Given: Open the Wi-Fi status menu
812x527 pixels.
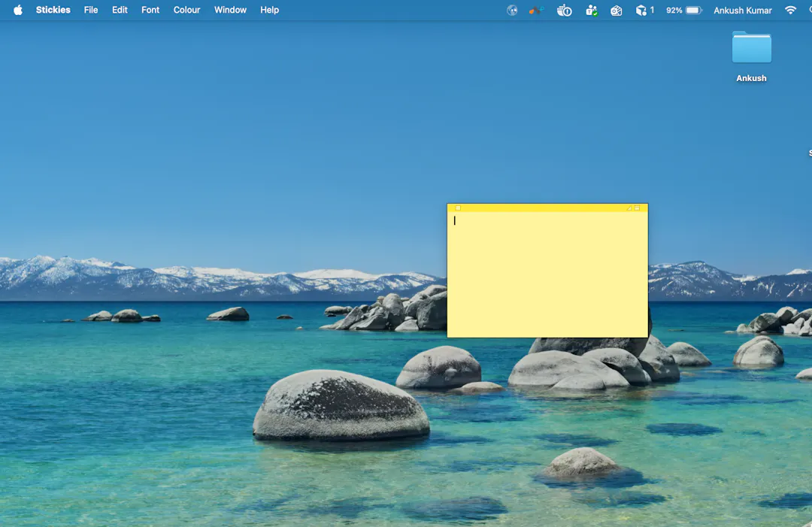Looking at the screenshot, I should pyautogui.click(x=790, y=10).
